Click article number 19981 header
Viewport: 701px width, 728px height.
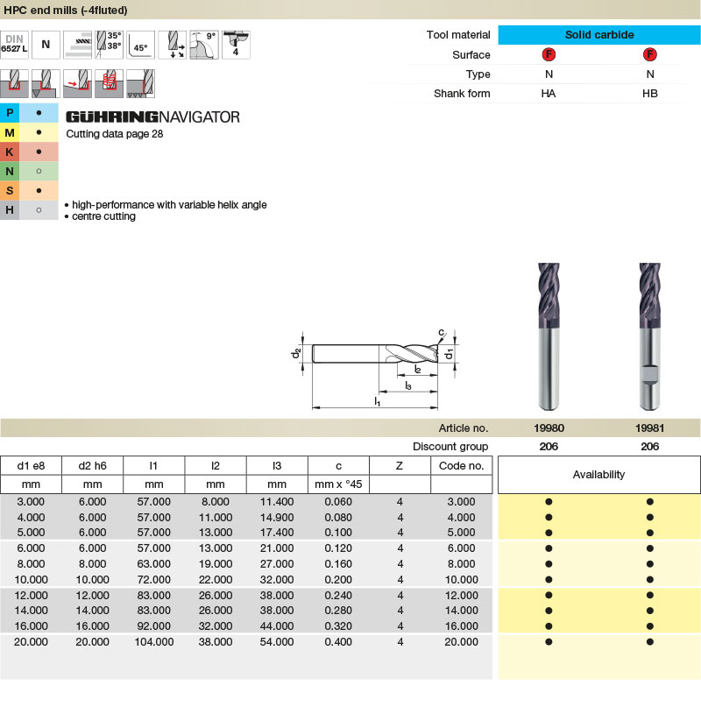[649, 428]
